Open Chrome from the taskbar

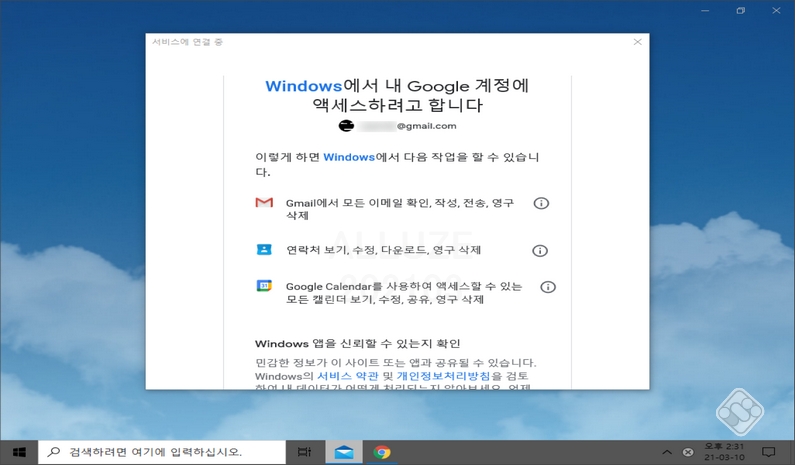tap(382, 452)
